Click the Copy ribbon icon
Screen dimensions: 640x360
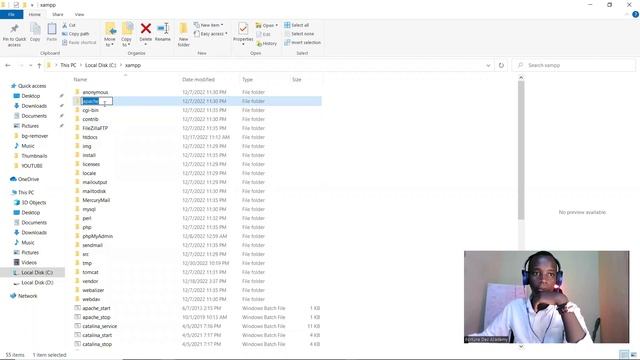click(35, 29)
